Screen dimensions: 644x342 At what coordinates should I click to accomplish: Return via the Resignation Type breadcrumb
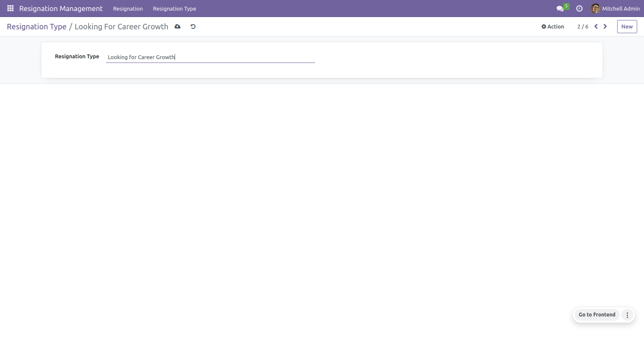(x=37, y=26)
